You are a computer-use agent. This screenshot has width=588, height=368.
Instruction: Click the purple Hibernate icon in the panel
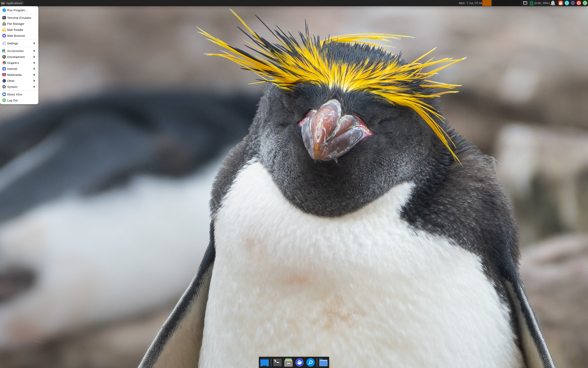click(x=573, y=3)
